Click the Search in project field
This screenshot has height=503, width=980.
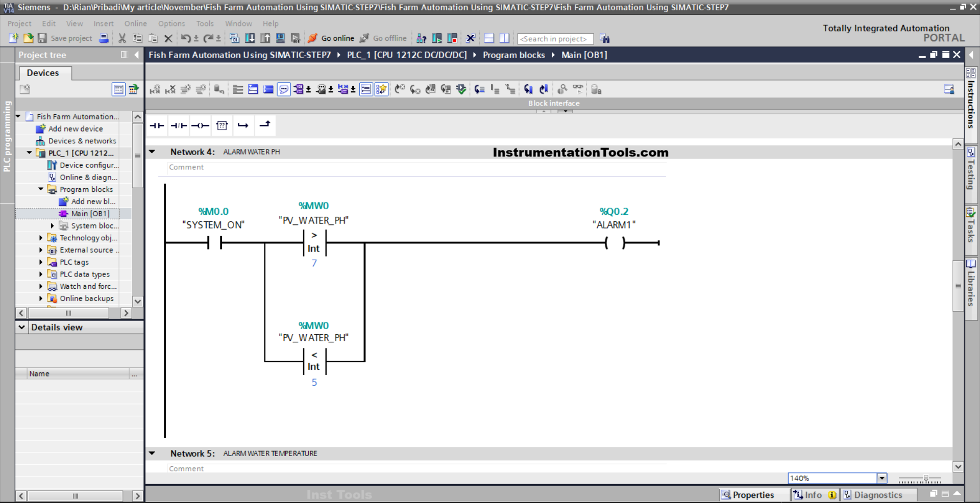(x=555, y=39)
